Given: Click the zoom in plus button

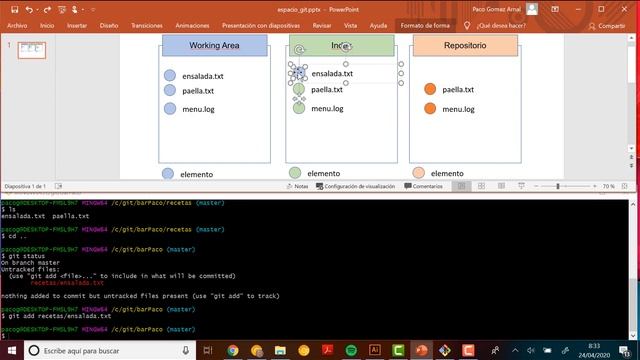Looking at the screenshot, I should pos(595,186).
